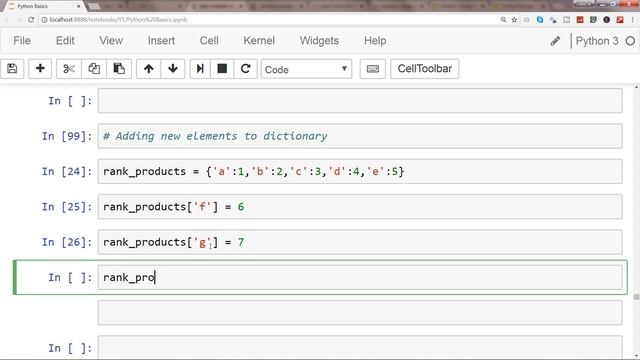Reload the page in the browser
Screen dimensions: 640x360
tap(31, 20)
